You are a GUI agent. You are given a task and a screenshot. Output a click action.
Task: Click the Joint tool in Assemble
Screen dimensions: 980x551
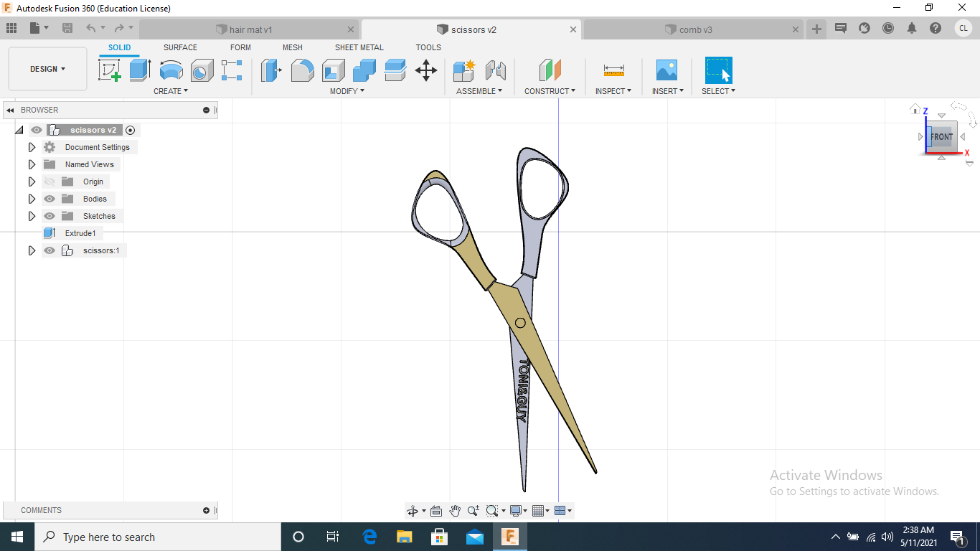click(x=496, y=70)
